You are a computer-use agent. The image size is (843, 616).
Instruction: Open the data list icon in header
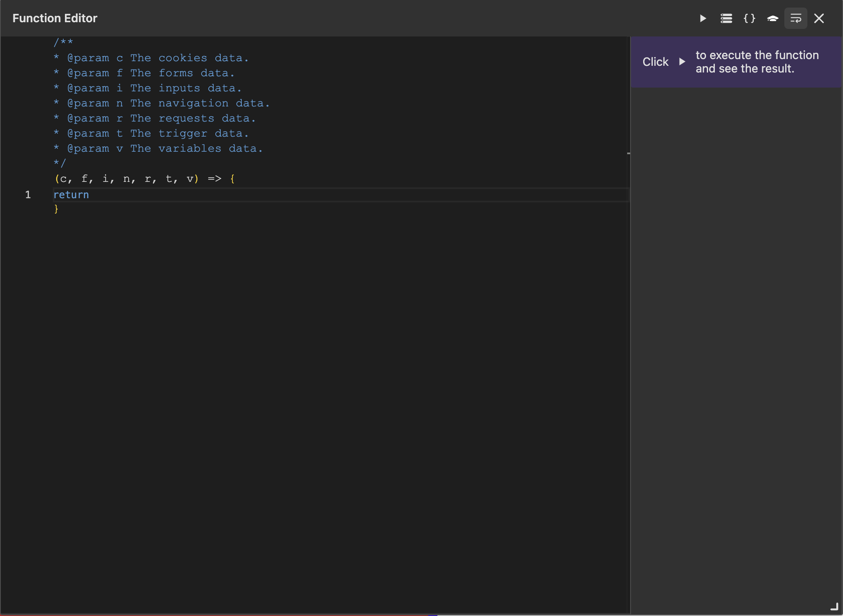(726, 18)
